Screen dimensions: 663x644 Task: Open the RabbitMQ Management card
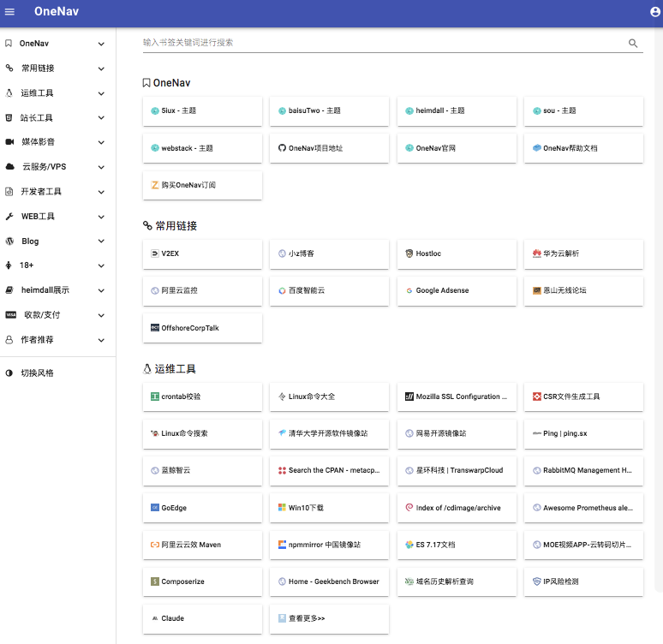tap(583, 471)
